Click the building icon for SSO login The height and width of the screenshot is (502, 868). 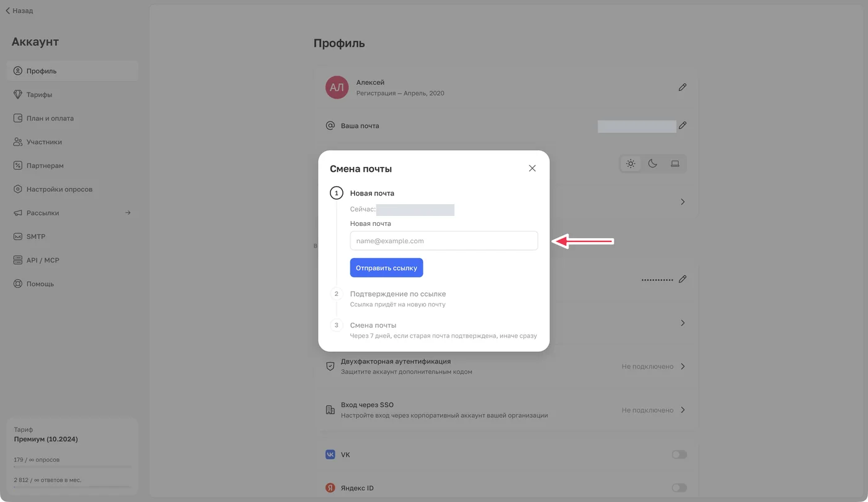[330, 410]
